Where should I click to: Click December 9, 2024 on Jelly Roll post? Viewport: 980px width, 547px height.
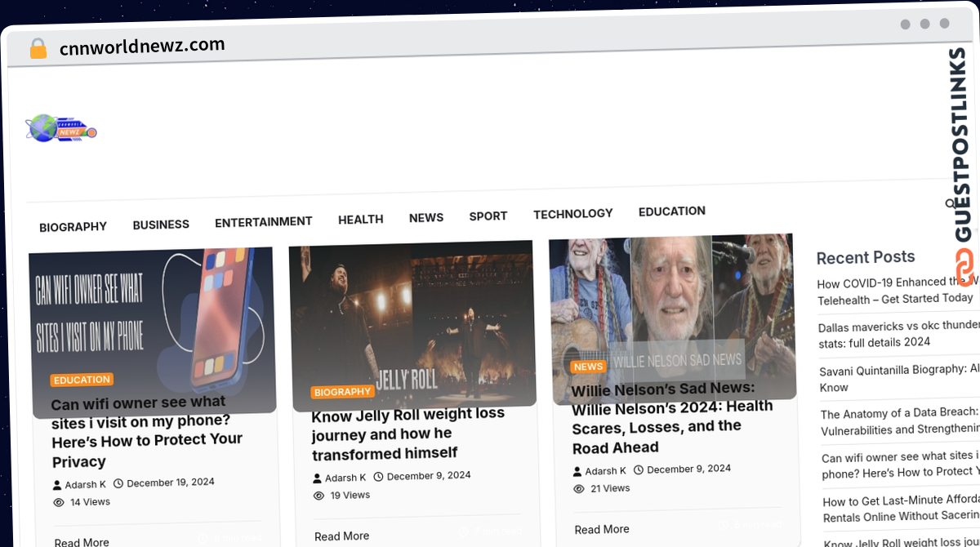coord(429,475)
